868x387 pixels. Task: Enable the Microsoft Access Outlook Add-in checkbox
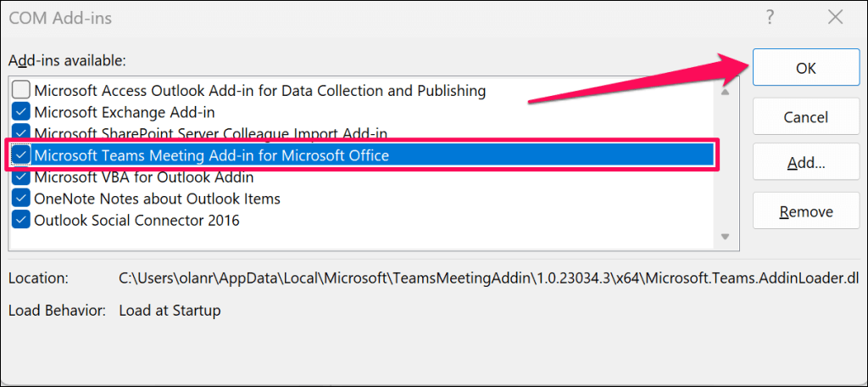pos(22,90)
